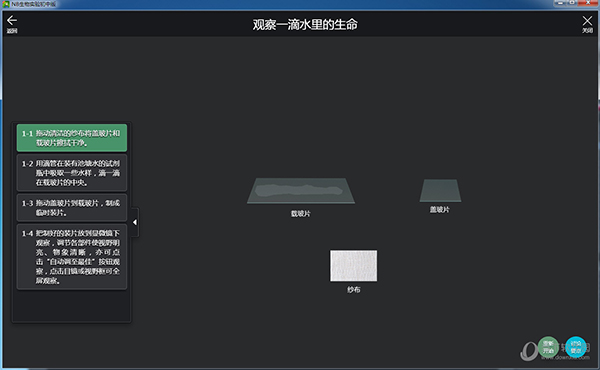Click the app icon in the title bar

(x=6, y=4)
